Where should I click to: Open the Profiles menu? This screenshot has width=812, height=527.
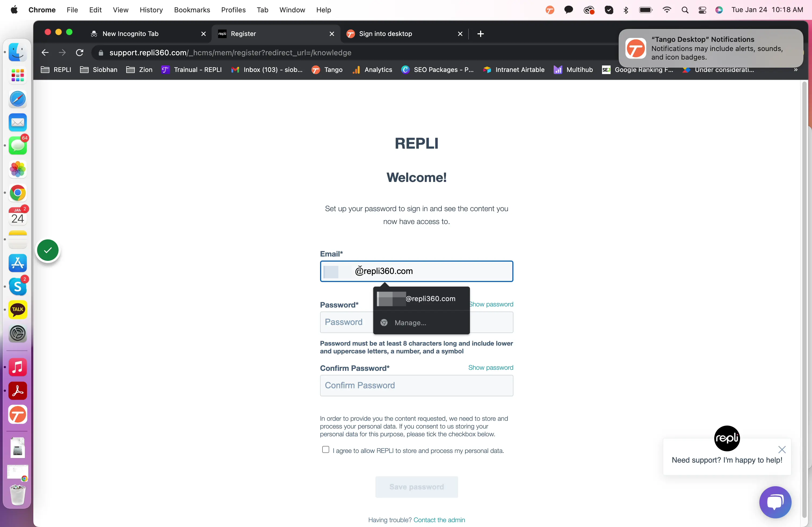coord(233,10)
